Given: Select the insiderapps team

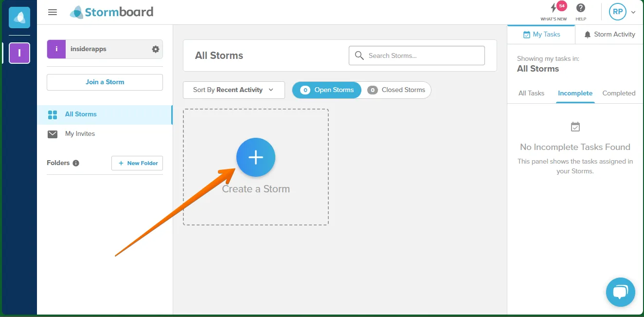Looking at the screenshot, I should [x=105, y=49].
